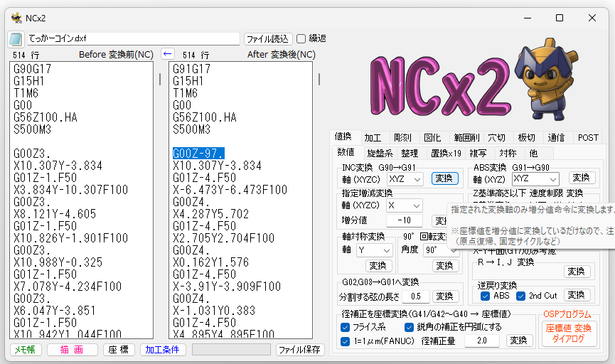Screen dimensions: 615x364
Task: Open the ABS変換 axis dropdown (XYZ)
Action: [x=535, y=179]
